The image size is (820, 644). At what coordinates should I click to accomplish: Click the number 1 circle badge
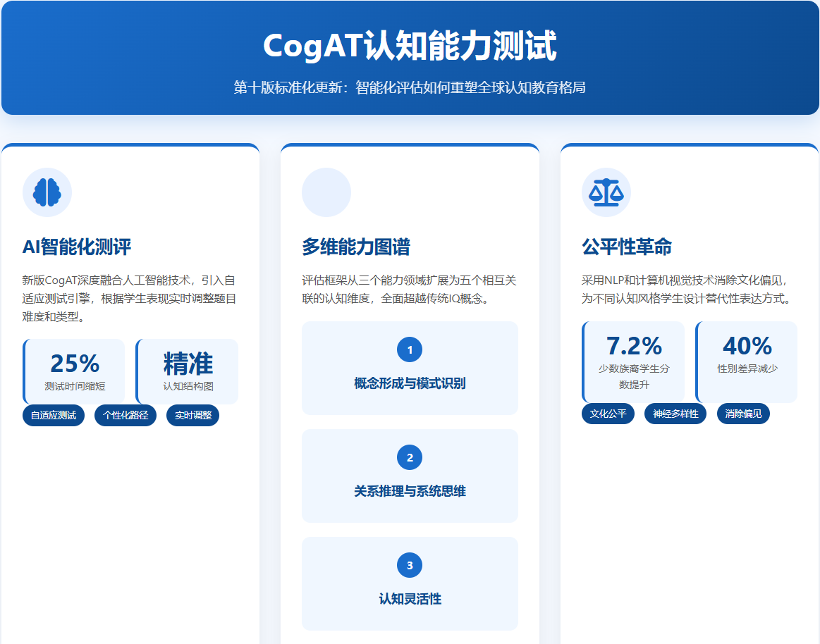click(x=410, y=349)
